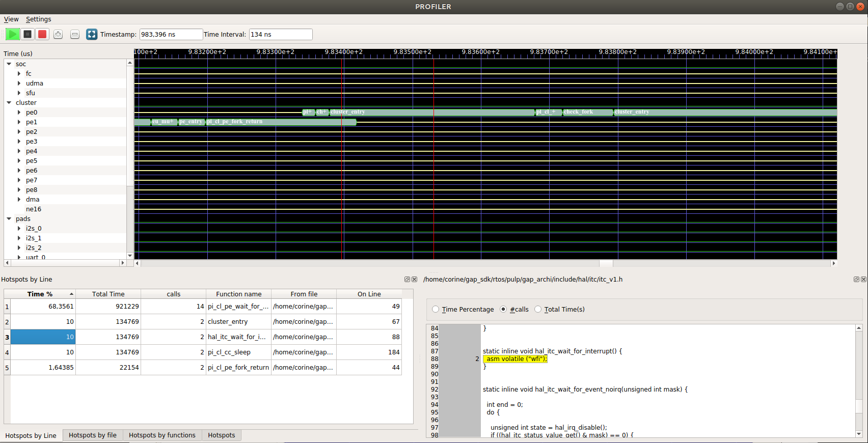Open the View menu
The image size is (868, 443).
click(x=11, y=19)
